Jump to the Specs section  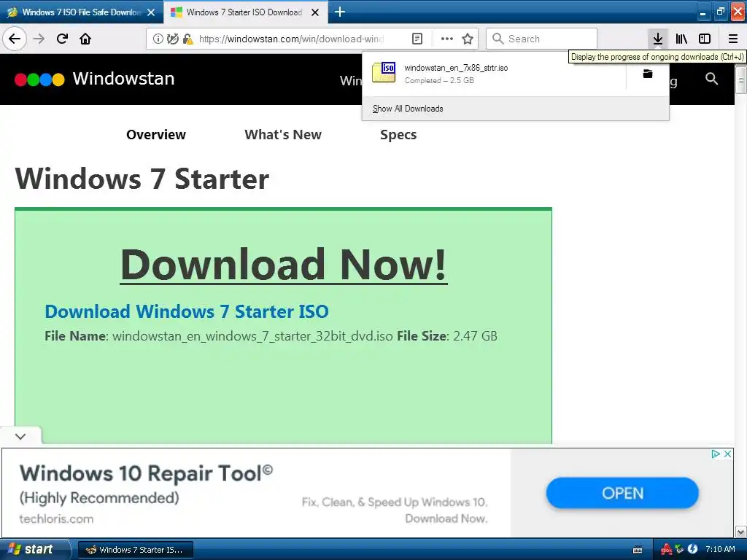click(398, 135)
